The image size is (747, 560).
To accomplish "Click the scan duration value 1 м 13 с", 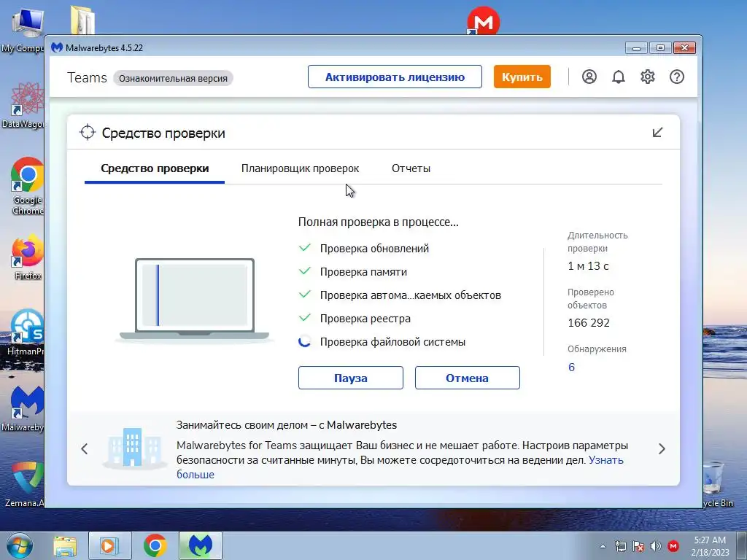I will [x=588, y=266].
